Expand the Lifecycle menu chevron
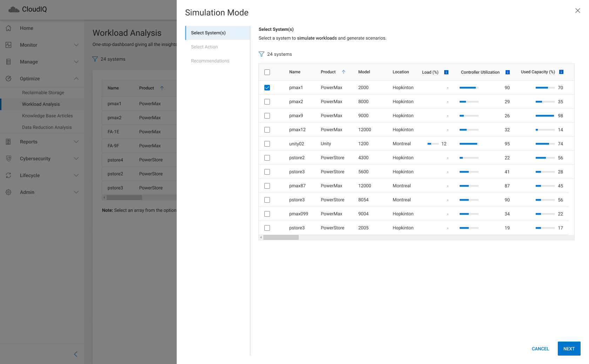Screen dimensions: 589x364 tap(76, 175)
